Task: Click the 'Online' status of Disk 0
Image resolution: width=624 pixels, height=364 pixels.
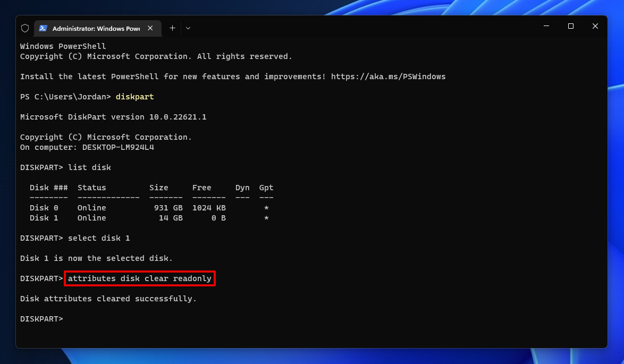Action: (x=91, y=208)
